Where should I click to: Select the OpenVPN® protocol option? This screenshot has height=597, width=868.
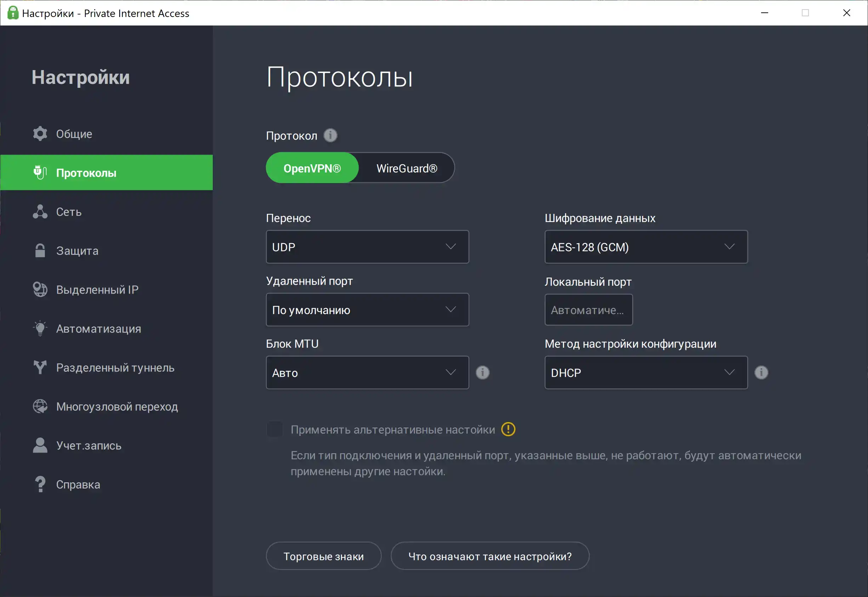click(x=312, y=168)
